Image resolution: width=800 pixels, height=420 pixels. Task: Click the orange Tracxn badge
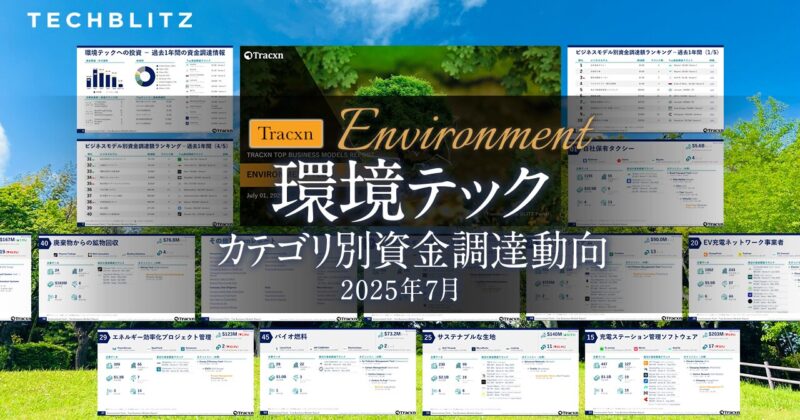286,133
